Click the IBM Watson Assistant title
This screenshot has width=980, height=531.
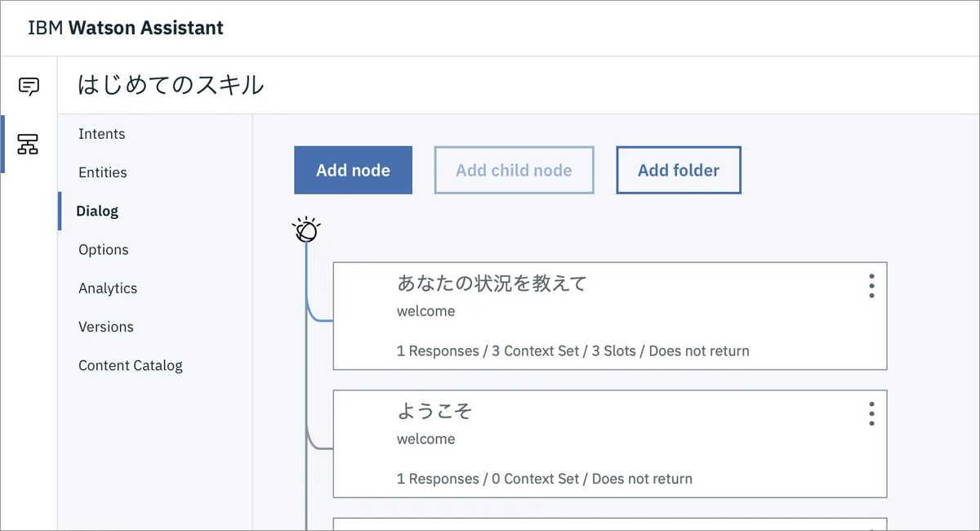pyautogui.click(x=126, y=28)
